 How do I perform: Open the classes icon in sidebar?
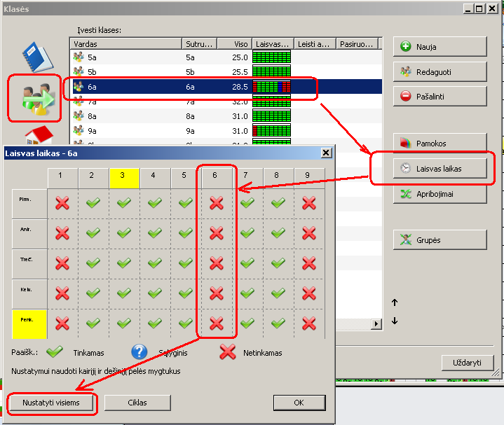click(x=35, y=97)
